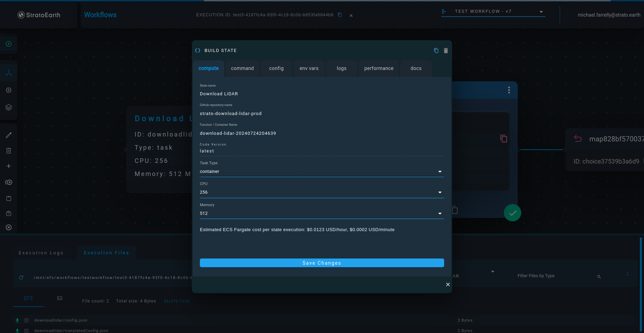This screenshot has width=644, height=333.
Task: Click the Build State curly braces icon
Action: [x=198, y=51]
